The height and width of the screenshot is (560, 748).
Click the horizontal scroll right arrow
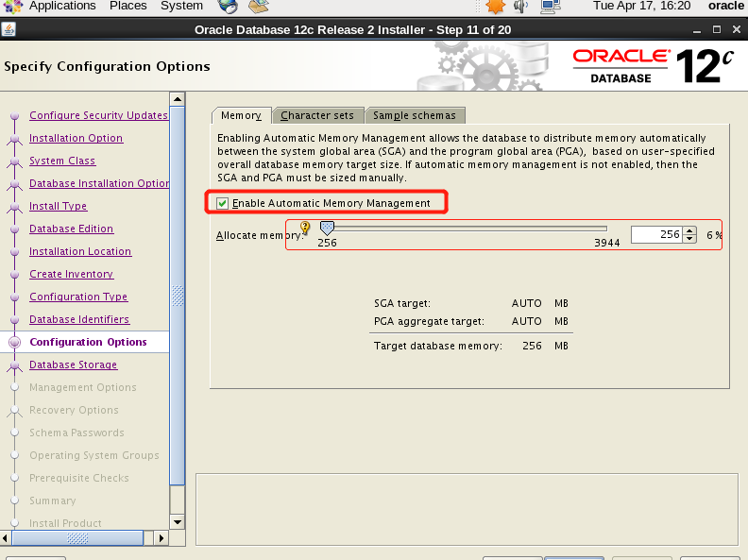161,538
